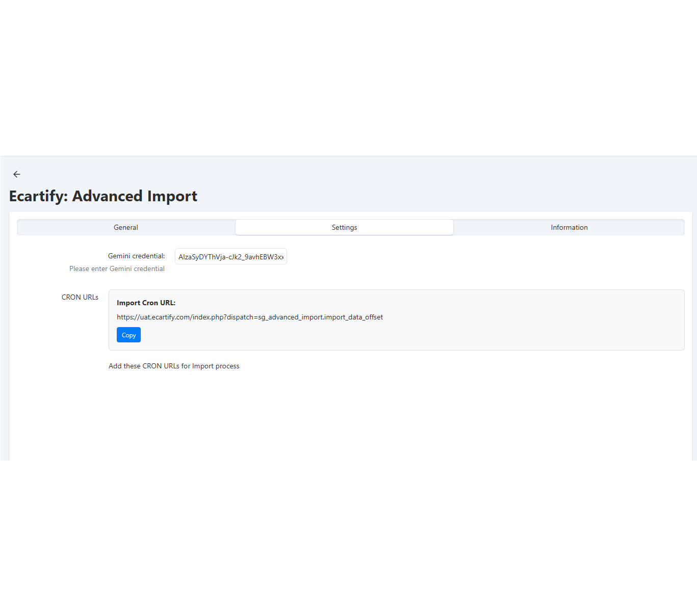Click the 'uat.ecartify.com' domain in the URL

(165, 317)
